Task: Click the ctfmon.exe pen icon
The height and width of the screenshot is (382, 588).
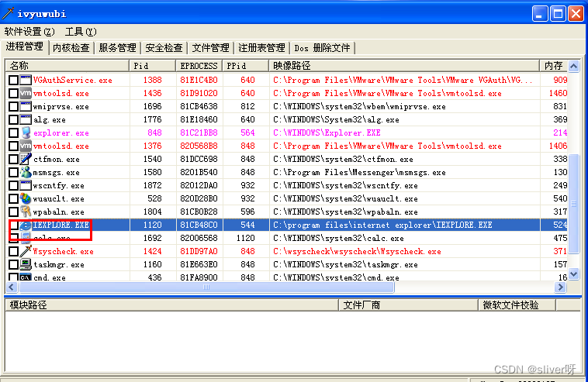Action: pos(26,159)
